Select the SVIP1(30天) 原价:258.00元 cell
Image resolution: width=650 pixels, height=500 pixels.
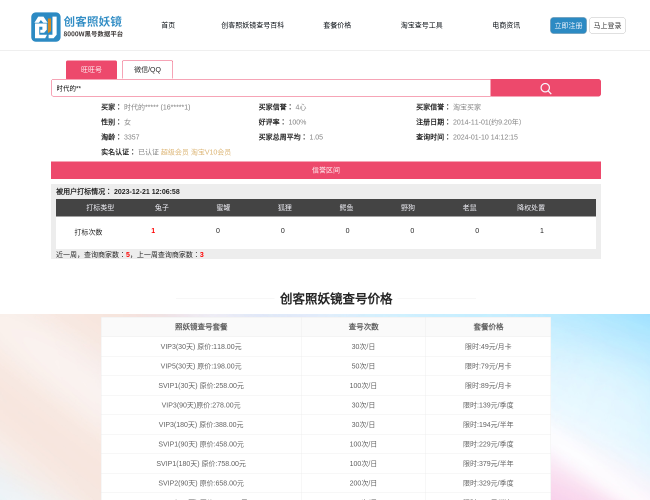click(x=201, y=386)
